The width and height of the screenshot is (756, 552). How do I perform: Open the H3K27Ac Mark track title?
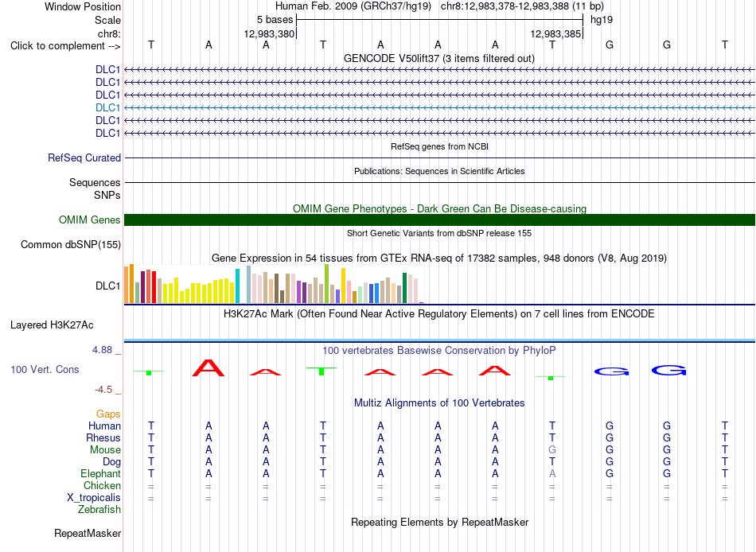pyautogui.click(x=438, y=314)
